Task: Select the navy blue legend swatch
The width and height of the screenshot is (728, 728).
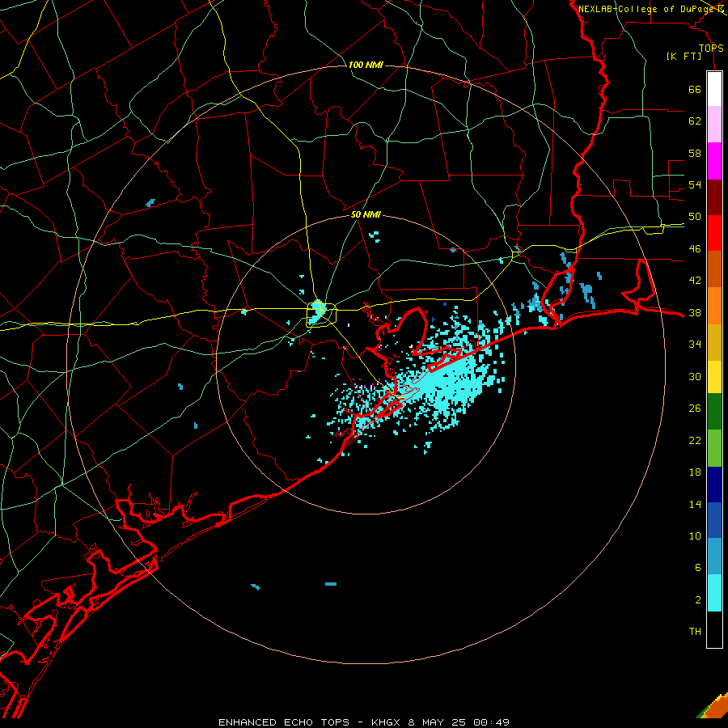Action: 714,485
